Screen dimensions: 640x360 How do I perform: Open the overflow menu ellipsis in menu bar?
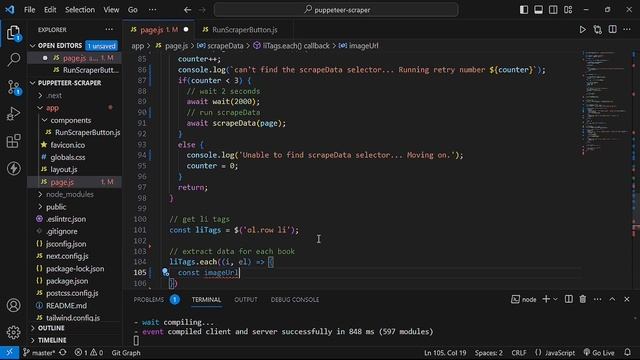152,10
